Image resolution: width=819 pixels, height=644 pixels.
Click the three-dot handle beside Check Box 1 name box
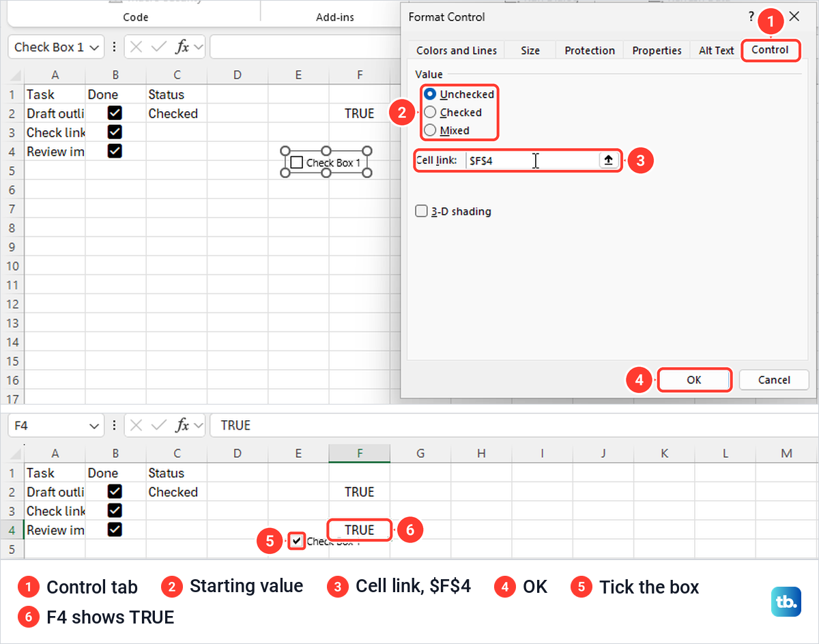tap(114, 47)
